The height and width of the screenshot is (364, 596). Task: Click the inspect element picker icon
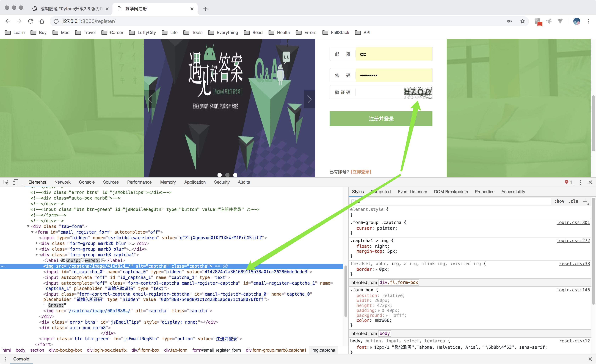click(6, 182)
